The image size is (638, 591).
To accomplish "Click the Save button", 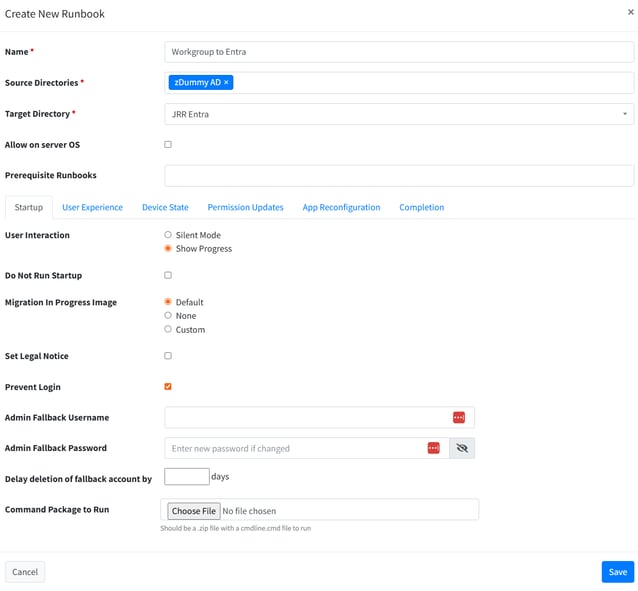I will [618, 572].
